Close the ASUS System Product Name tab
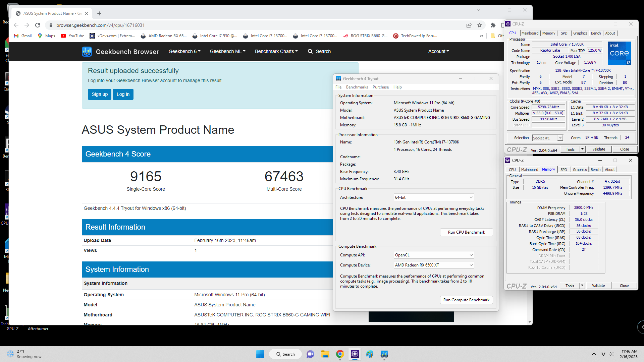Viewport: 644px width, 362px height. pyautogui.click(x=87, y=13)
